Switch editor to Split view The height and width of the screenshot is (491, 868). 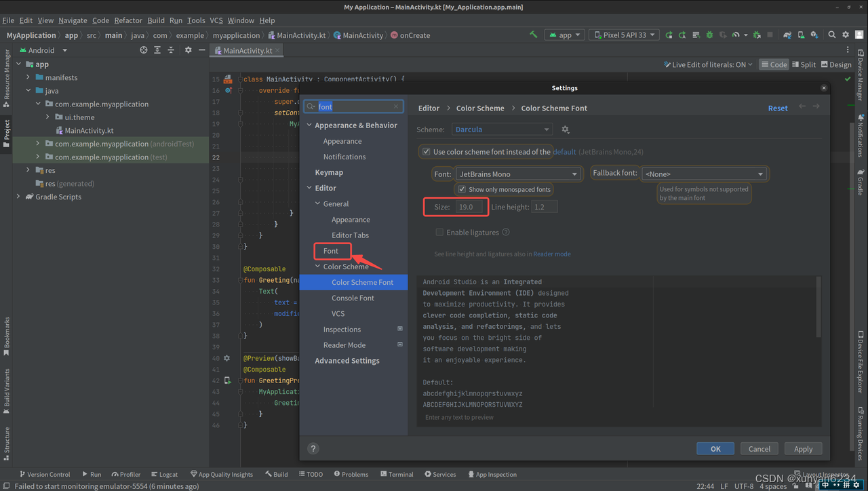coord(804,64)
